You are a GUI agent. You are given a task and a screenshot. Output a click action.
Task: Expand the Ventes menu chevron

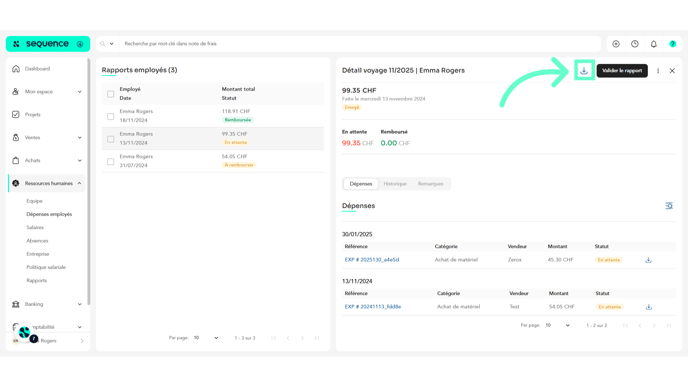click(x=79, y=137)
